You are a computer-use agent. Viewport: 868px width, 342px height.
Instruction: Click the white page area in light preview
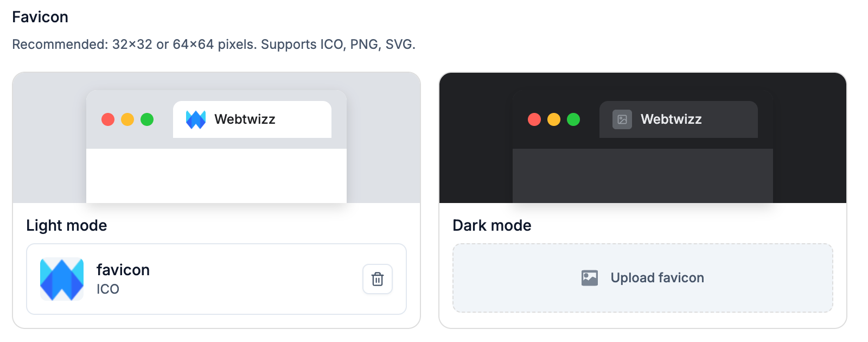[x=216, y=175]
